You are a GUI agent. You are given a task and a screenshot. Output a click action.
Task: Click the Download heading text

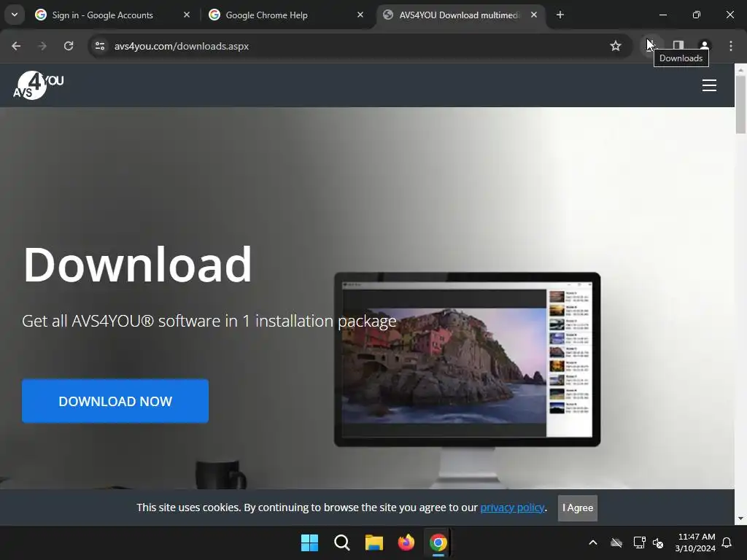coord(138,264)
